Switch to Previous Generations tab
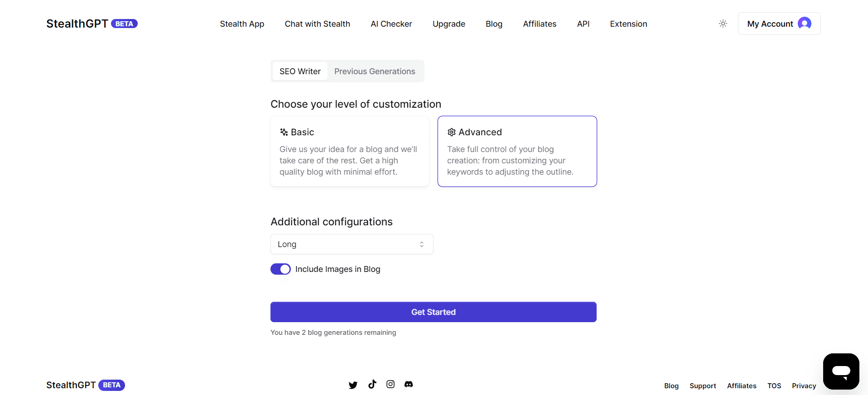Image resolution: width=868 pixels, height=395 pixels. tap(375, 71)
